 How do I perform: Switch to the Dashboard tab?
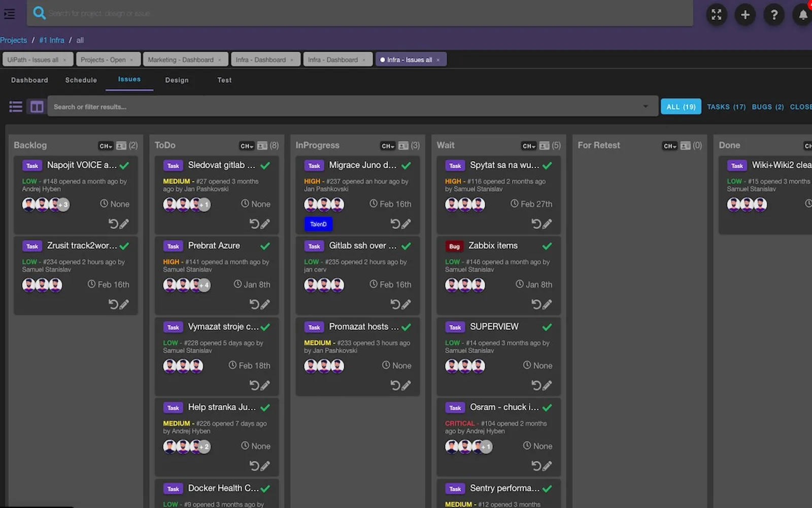29,80
